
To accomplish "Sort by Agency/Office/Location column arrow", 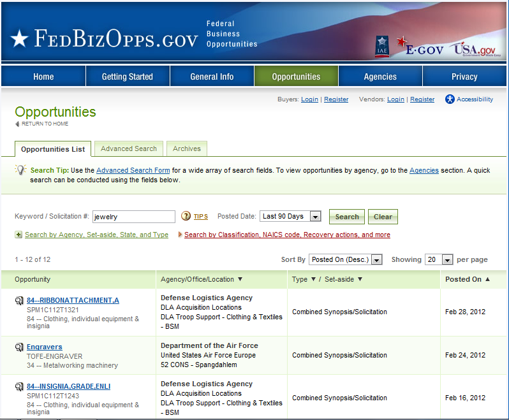I will [240, 279].
